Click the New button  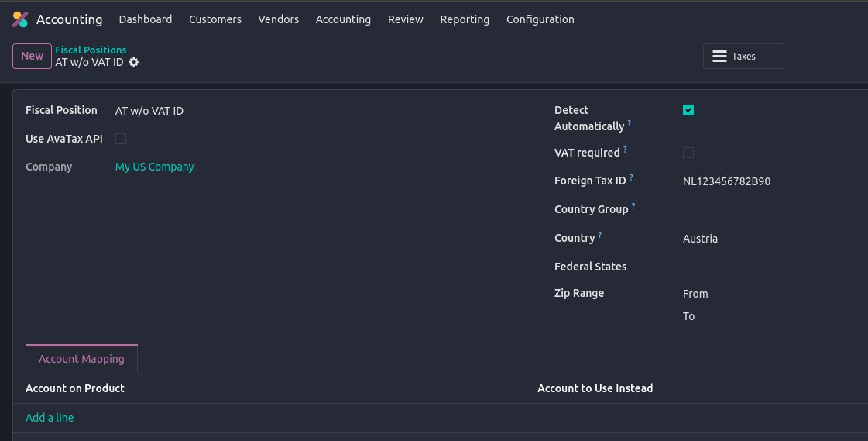[32, 56]
